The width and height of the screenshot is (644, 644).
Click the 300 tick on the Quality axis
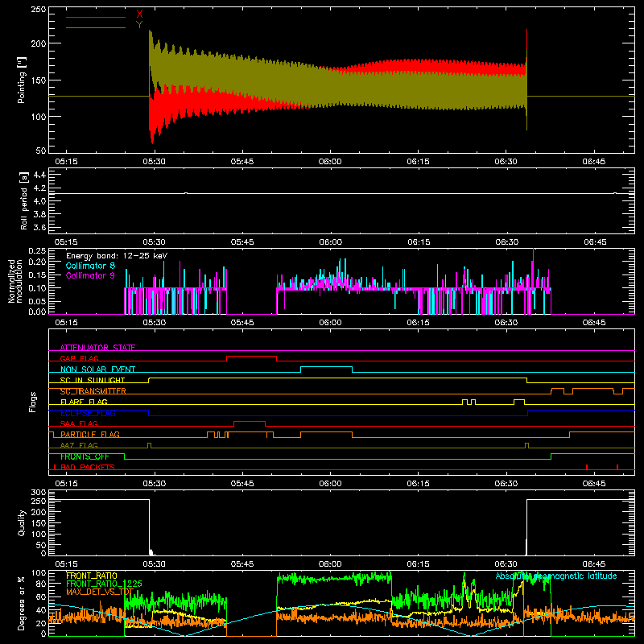point(38,493)
